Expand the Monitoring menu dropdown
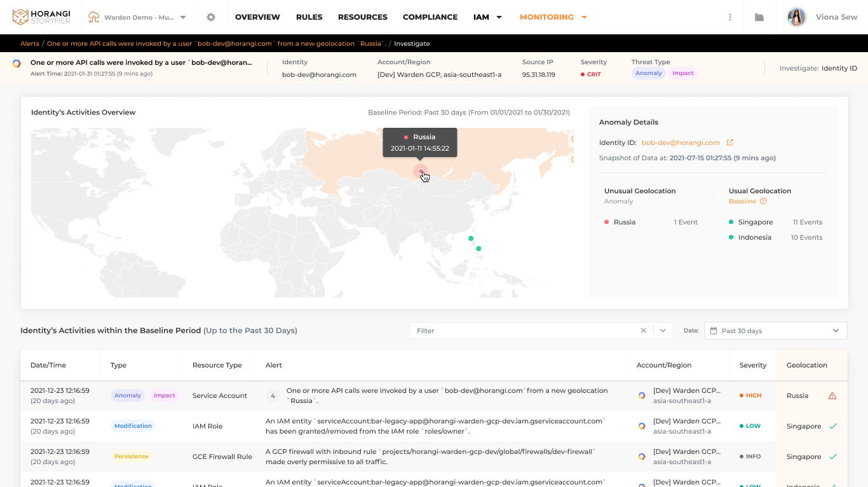The width and height of the screenshot is (868, 487). coord(584,17)
